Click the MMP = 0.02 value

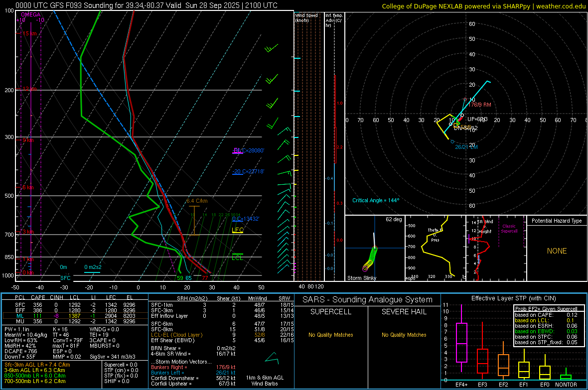67,357
